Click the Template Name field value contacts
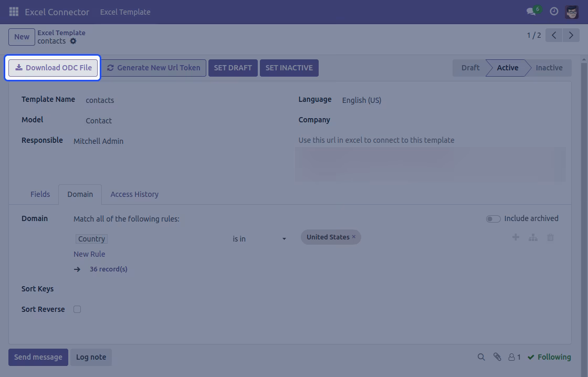This screenshot has width=588, height=377. tap(100, 100)
